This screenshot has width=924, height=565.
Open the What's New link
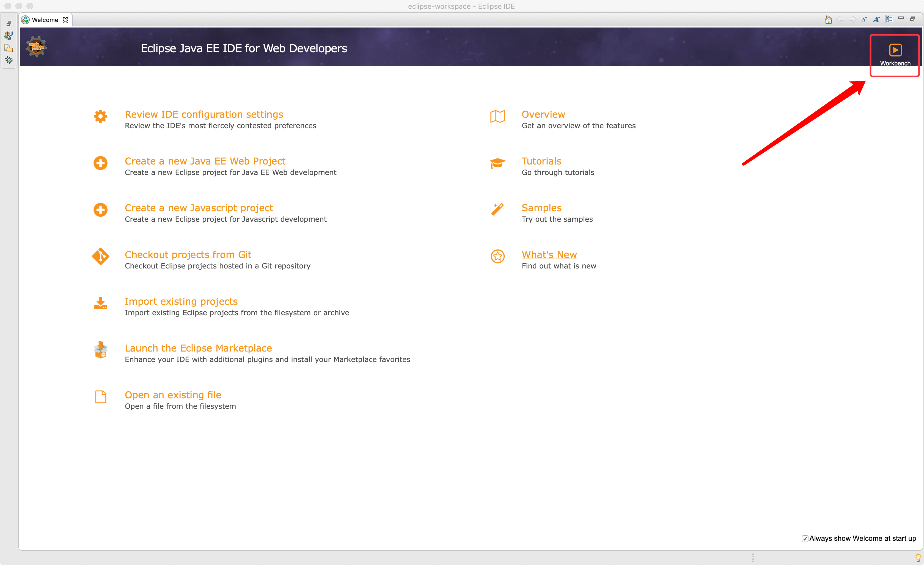click(549, 255)
